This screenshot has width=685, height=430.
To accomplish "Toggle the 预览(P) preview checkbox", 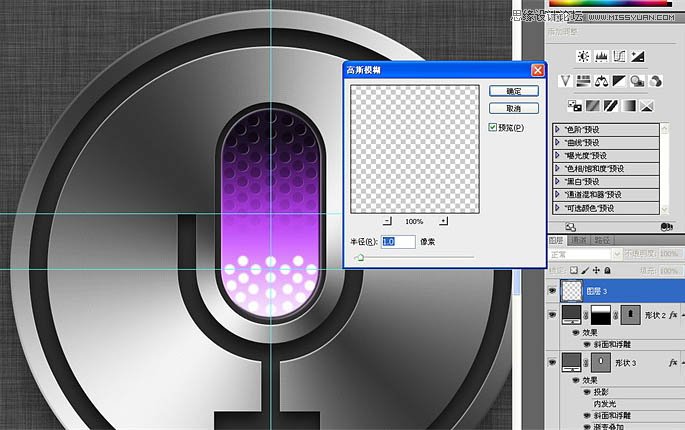I will (493, 127).
